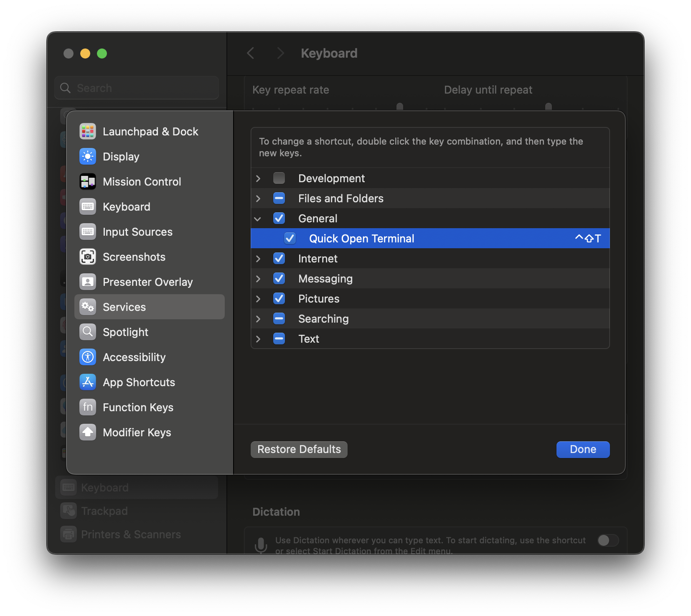Image resolution: width=691 pixels, height=616 pixels.
Task: Uncheck the Pictures checkbox
Action: tap(279, 299)
